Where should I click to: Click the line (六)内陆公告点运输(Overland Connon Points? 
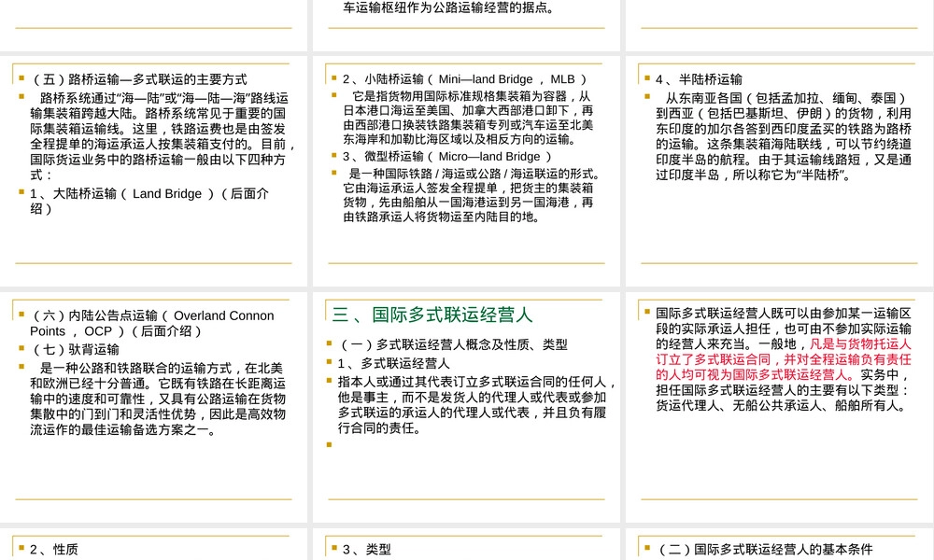[x=152, y=323]
